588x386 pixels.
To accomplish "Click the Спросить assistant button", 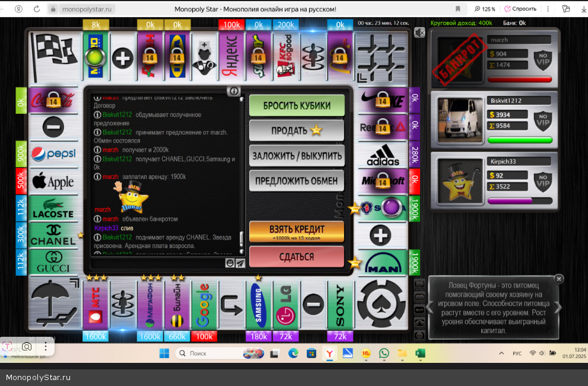I will click(520, 9).
